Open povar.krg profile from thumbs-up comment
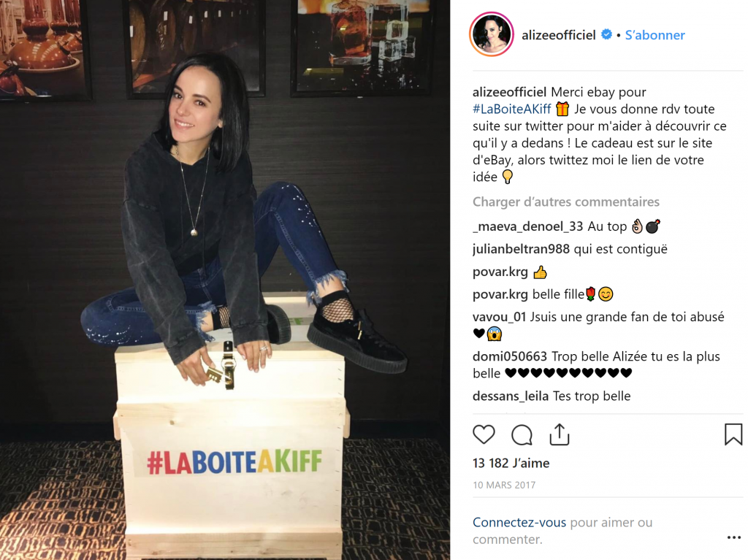The width and height of the screenshot is (748, 560). (500, 272)
